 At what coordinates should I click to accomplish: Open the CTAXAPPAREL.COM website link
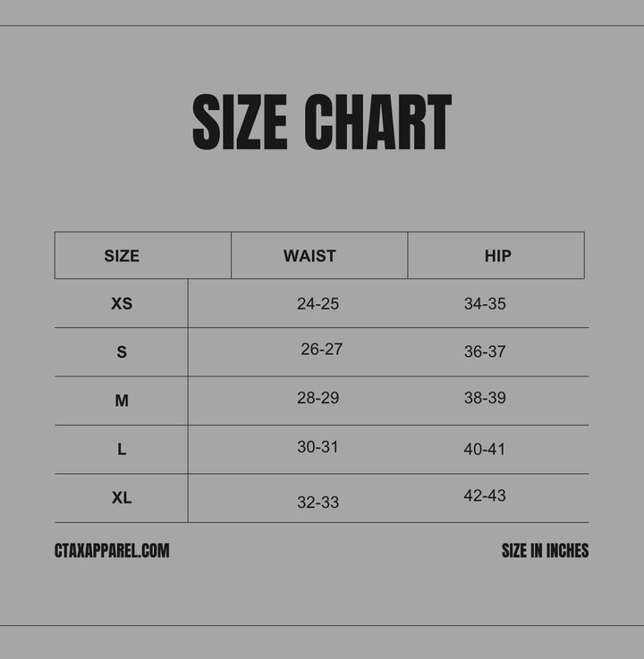[x=112, y=551]
